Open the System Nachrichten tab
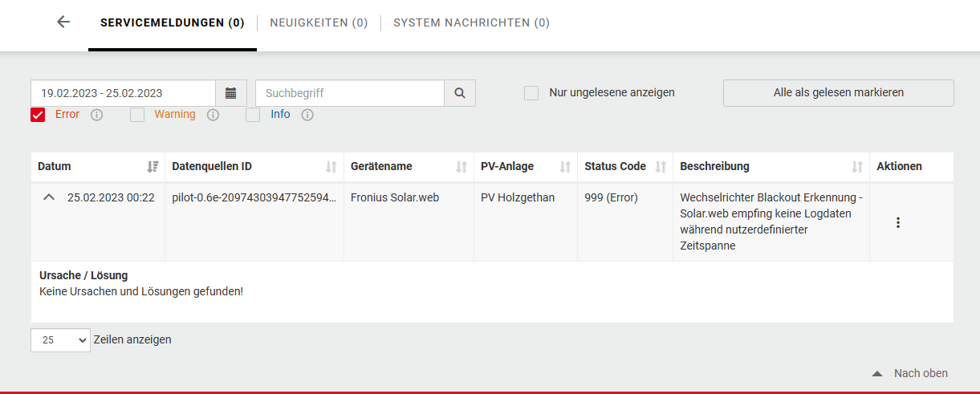Screen dimensions: 980x394 click(472, 22)
